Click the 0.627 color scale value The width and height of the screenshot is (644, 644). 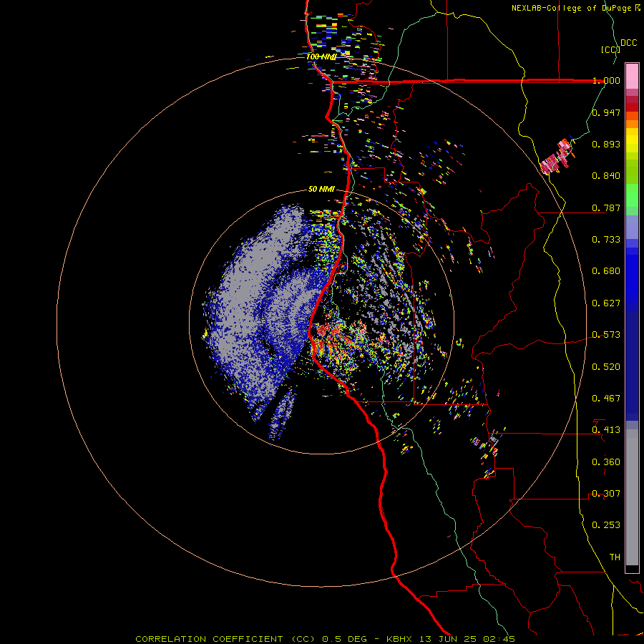(x=606, y=303)
